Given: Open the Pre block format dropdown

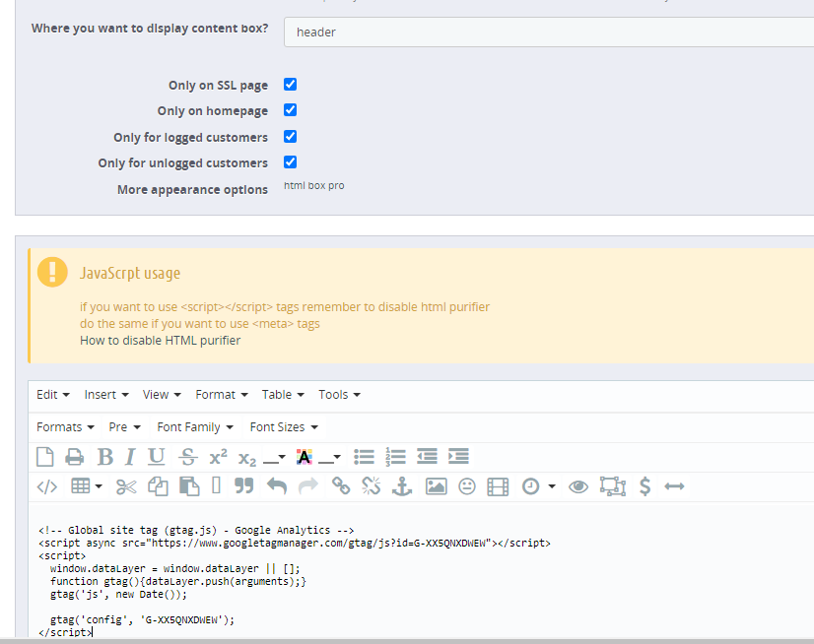Looking at the screenshot, I should (124, 427).
